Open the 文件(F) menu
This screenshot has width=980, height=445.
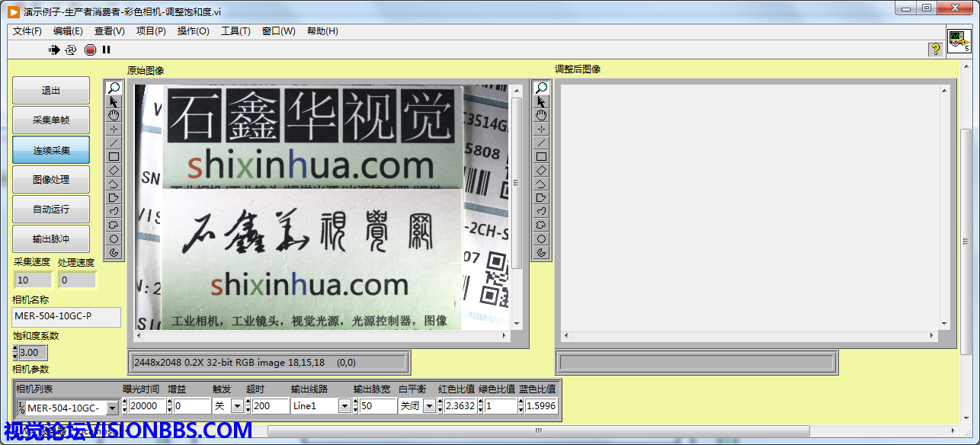pyautogui.click(x=27, y=31)
